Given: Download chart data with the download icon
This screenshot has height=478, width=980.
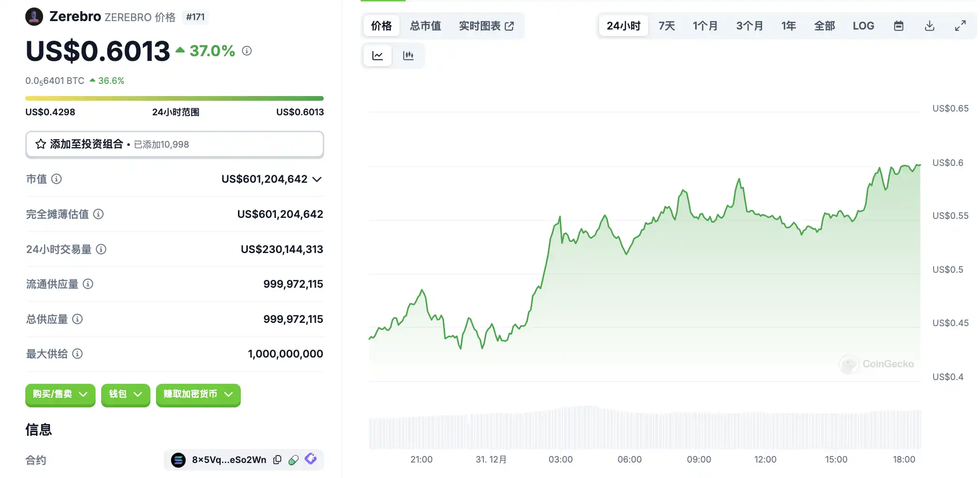Looking at the screenshot, I should tap(929, 26).
